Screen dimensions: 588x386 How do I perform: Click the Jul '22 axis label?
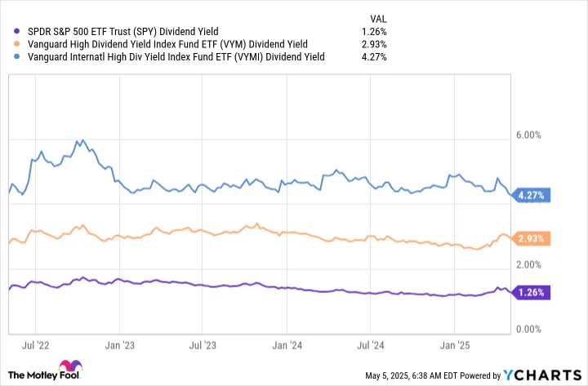click(x=35, y=345)
